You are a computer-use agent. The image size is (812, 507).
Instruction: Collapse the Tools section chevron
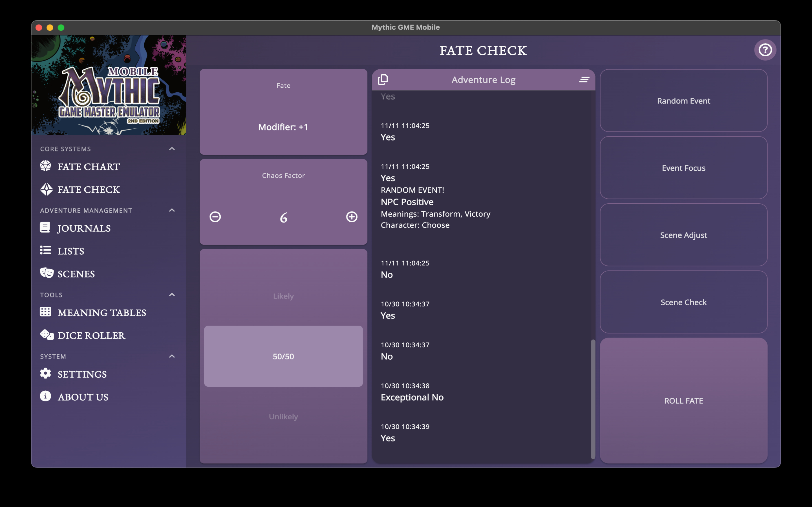click(x=172, y=295)
